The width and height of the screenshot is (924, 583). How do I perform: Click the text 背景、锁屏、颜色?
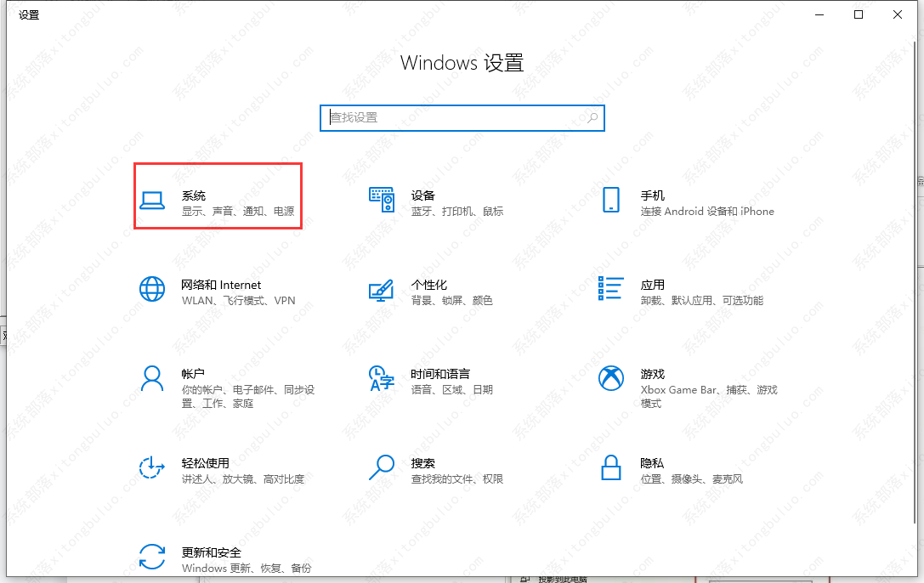(x=451, y=301)
